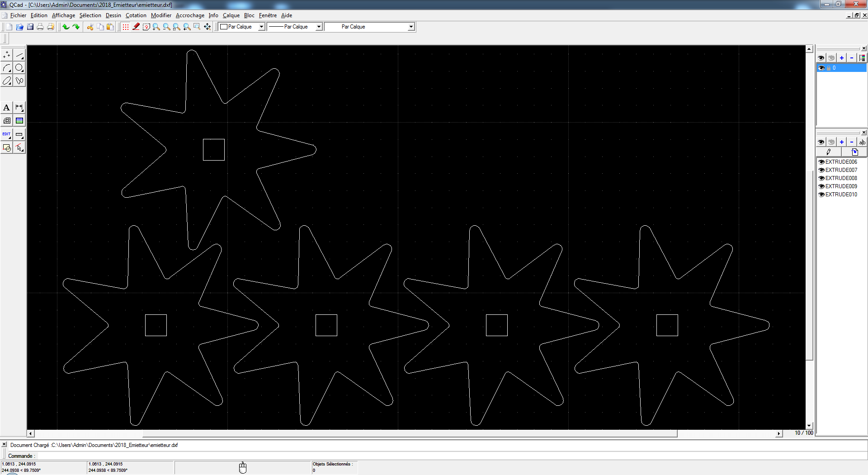Image resolution: width=868 pixels, height=475 pixels.
Task: Open the text tool marked A
Action: tap(6, 108)
